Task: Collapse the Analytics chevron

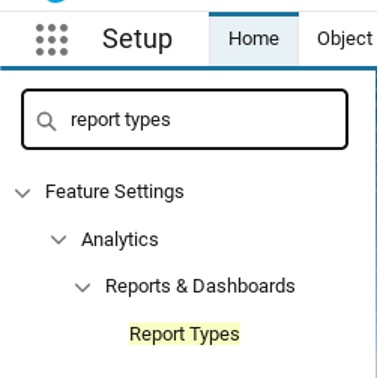Action: (x=59, y=239)
